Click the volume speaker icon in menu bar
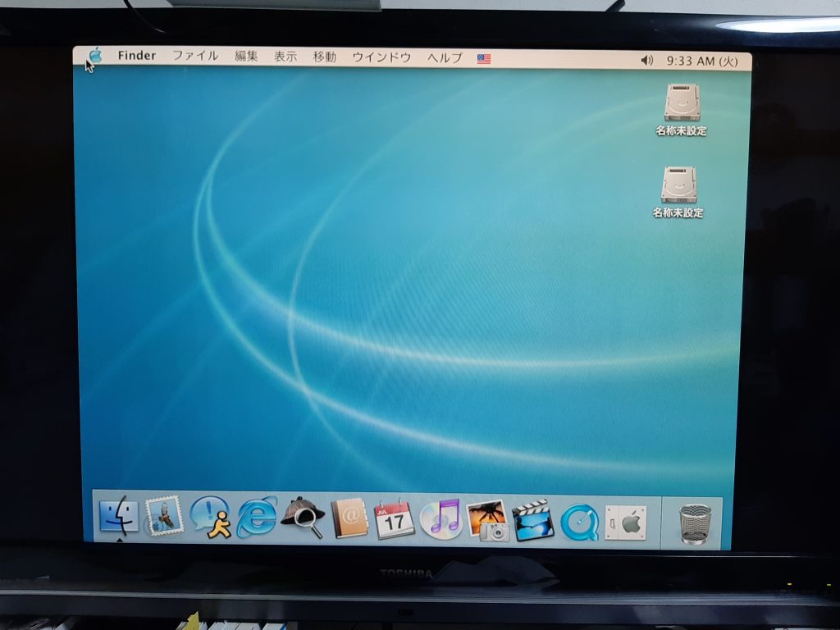The image size is (840, 630). (646, 61)
